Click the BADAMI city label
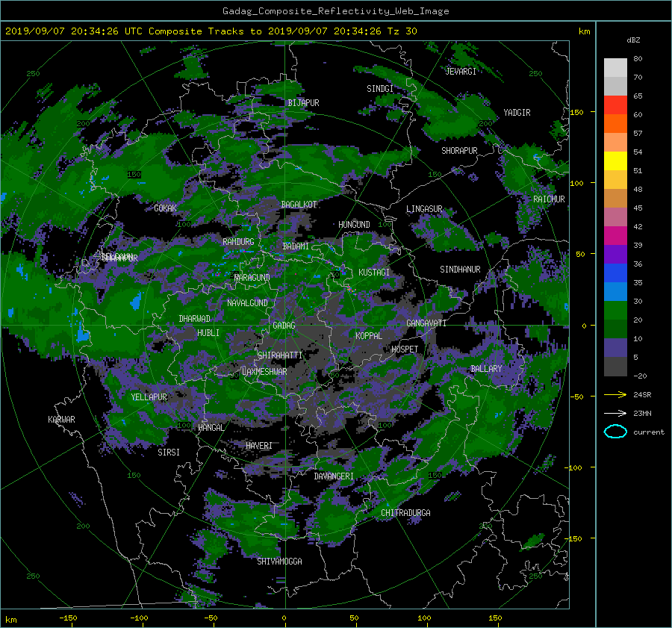Viewport: 672px width, 628px height. [x=296, y=246]
